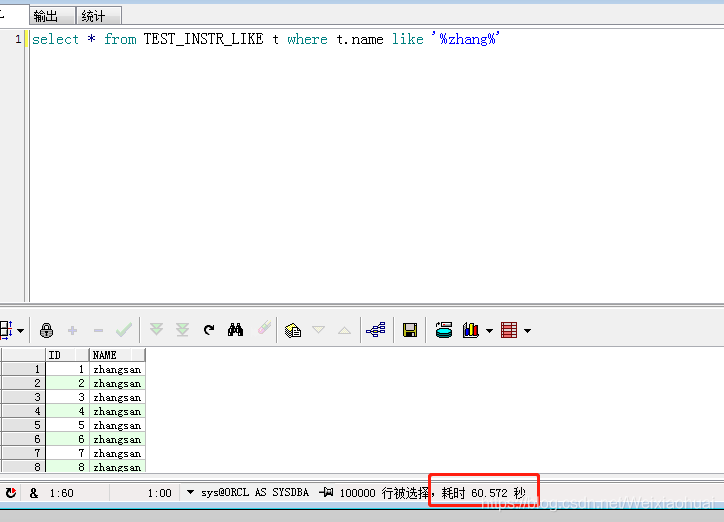Click the lock icon to edit data
Image resolution: width=724 pixels, height=522 pixels.
coord(46,330)
